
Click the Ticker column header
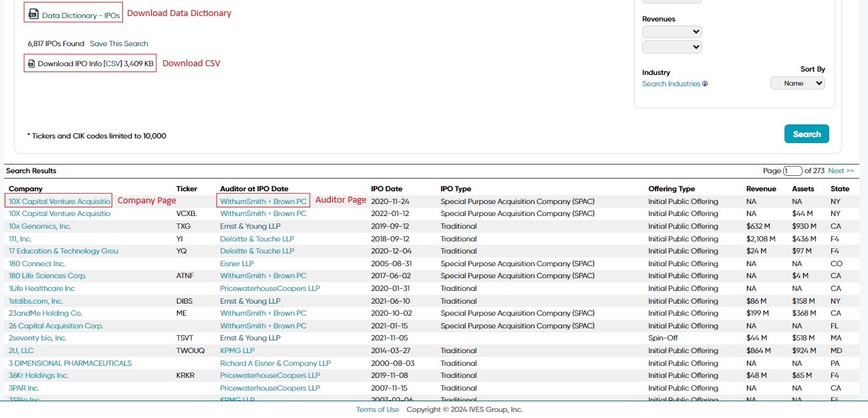tap(187, 189)
